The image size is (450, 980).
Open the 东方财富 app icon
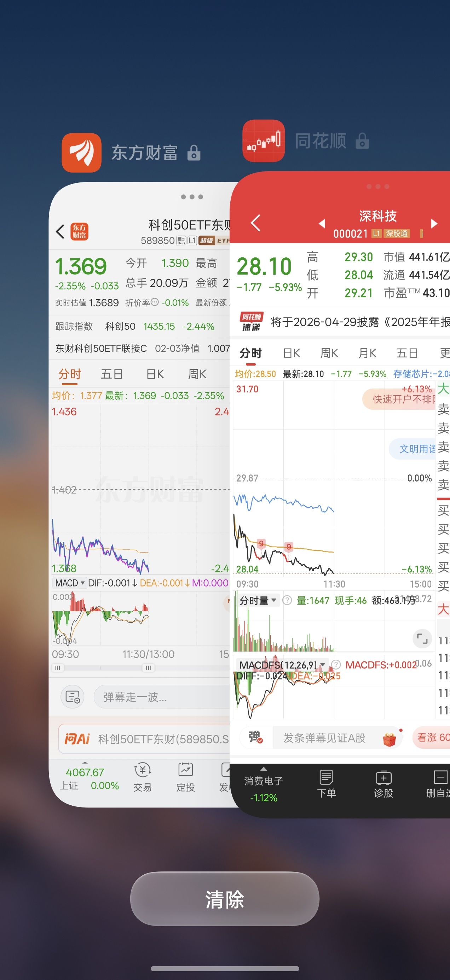point(81,153)
